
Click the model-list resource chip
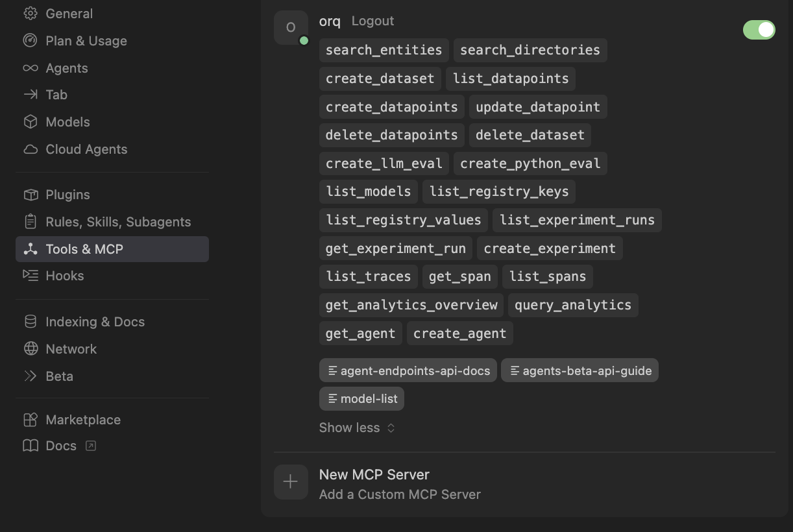(361, 398)
